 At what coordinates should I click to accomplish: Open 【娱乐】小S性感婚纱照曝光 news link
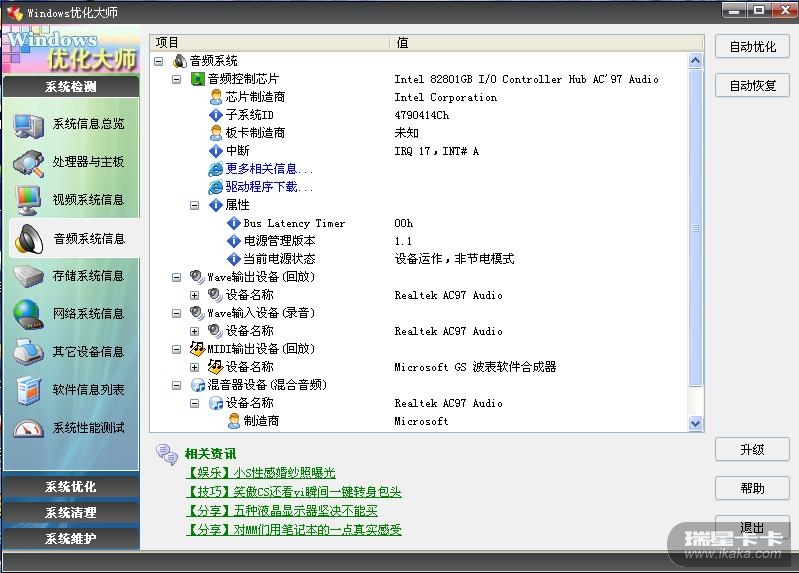261,473
